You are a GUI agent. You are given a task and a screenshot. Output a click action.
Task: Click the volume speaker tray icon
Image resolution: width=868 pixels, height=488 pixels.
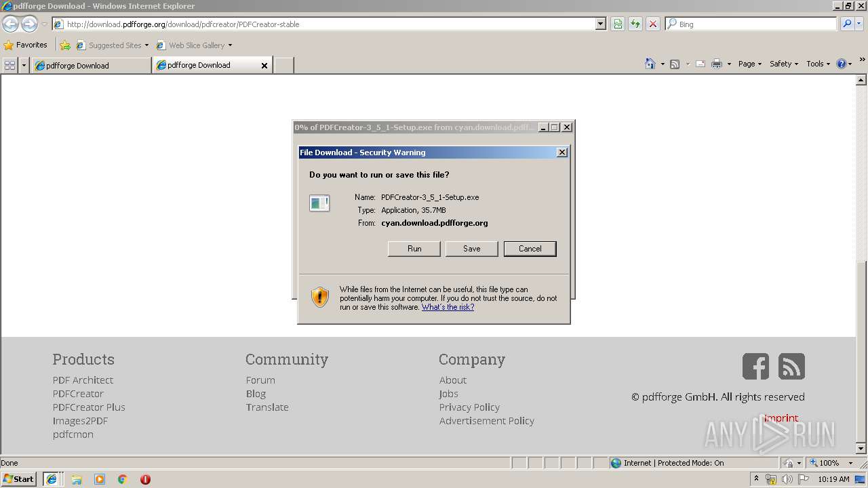click(787, 479)
